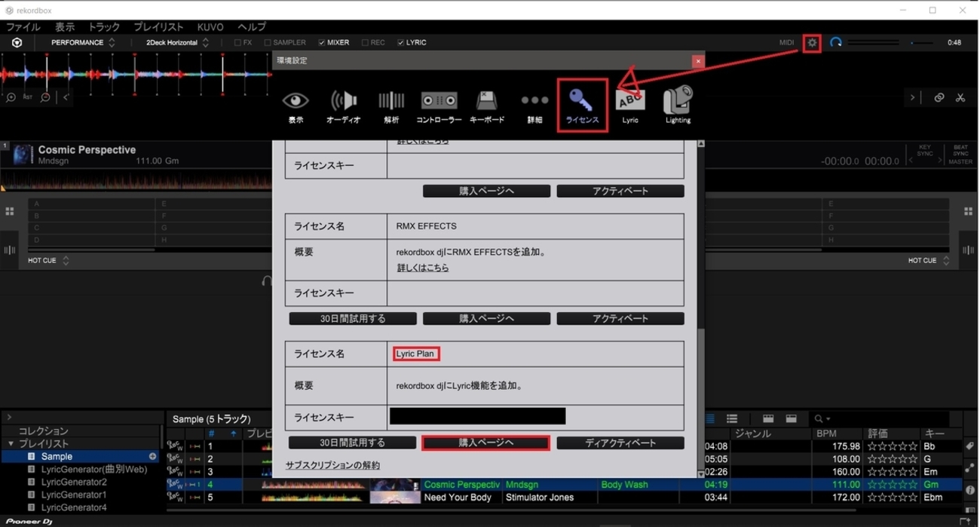Click the rekordbox hexagon logo icon

click(x=17, y=43)
